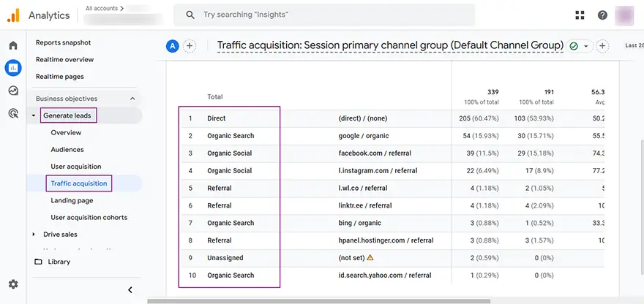The width and height of the screenshot is (644, 304).
Task: Expand the Drive sales tree arrow
Action: coord(33,235)
